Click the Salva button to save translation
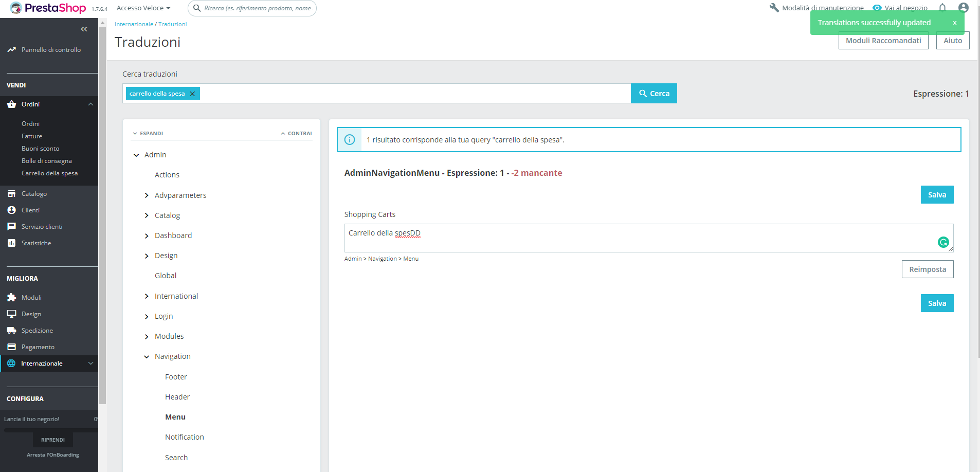980x472 pixels. tap(936, 194)
